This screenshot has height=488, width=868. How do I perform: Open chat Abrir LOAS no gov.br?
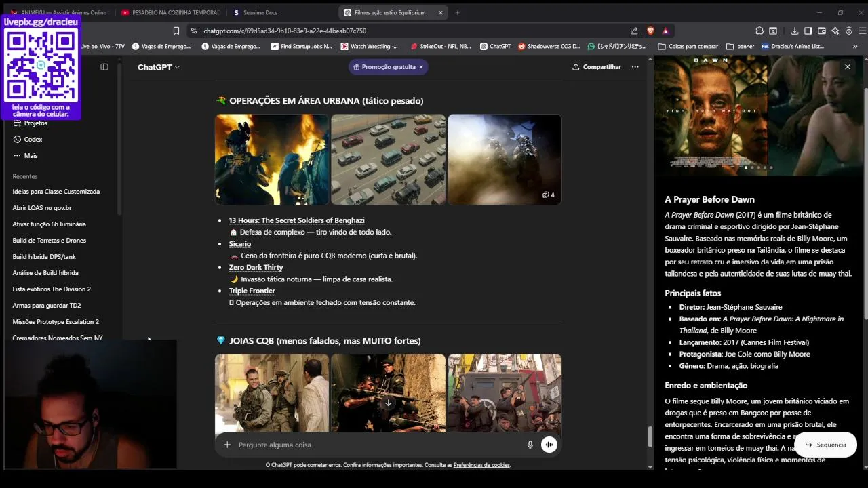click(x=42, y=208)
